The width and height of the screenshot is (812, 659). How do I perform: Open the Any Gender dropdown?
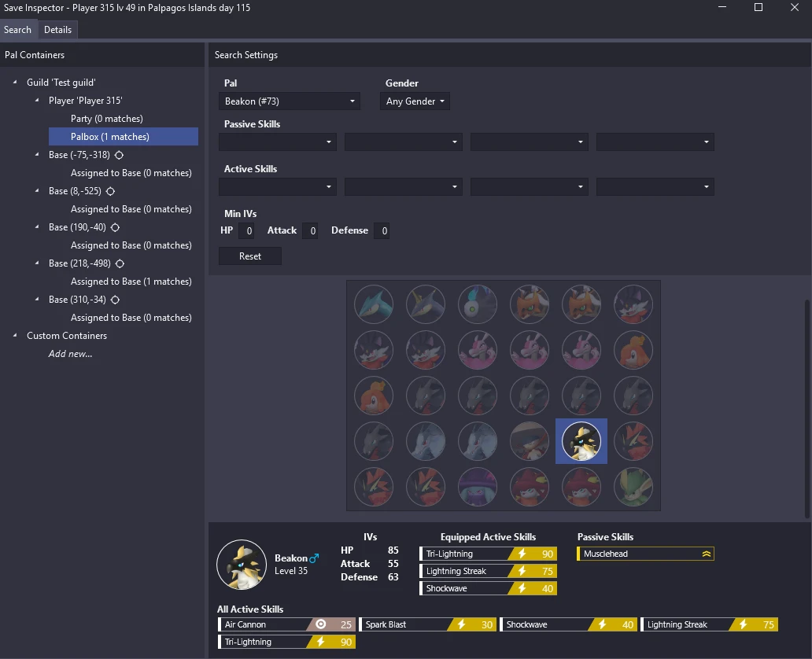[x=415, y=101]
